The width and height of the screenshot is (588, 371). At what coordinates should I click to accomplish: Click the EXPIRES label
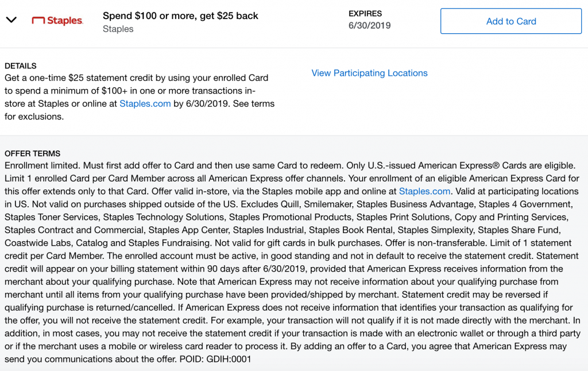(365, 14)
